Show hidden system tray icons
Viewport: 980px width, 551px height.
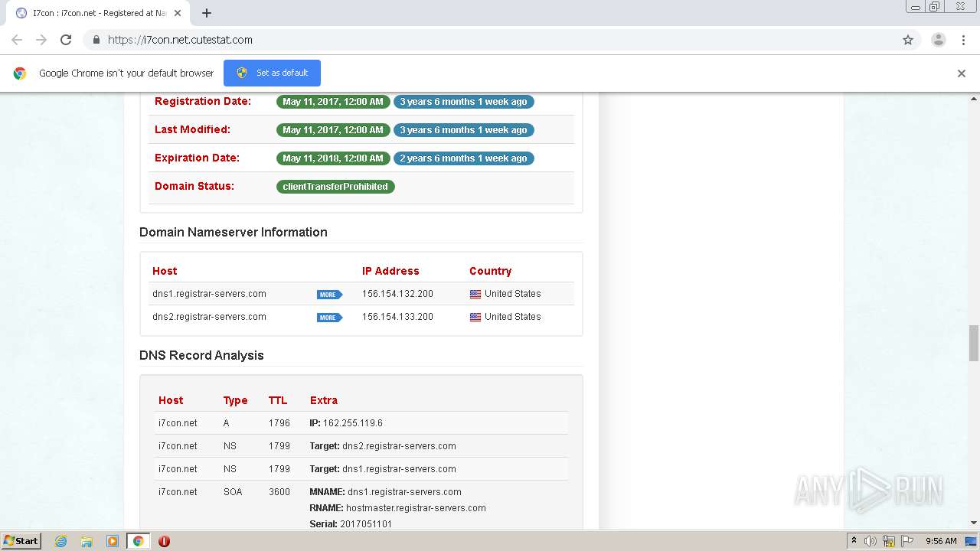854,541
